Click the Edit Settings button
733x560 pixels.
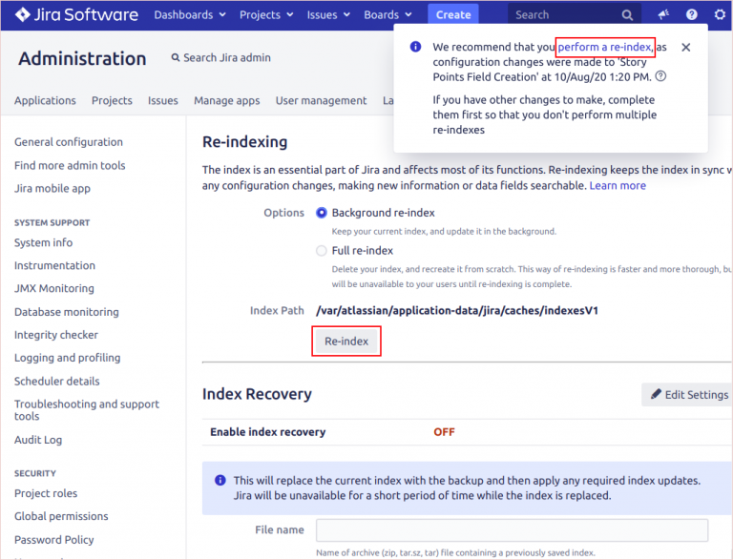pyautogui.click(x=689, y=395)
